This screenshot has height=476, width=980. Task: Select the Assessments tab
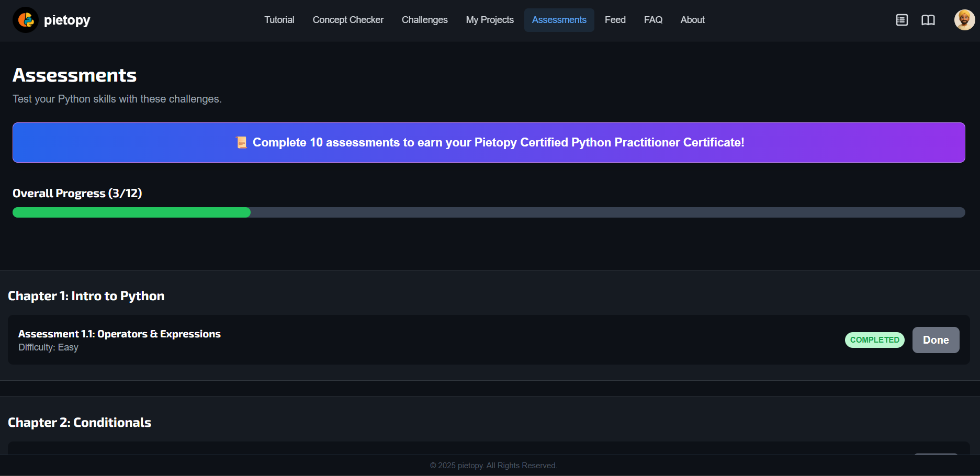point(559,20)
